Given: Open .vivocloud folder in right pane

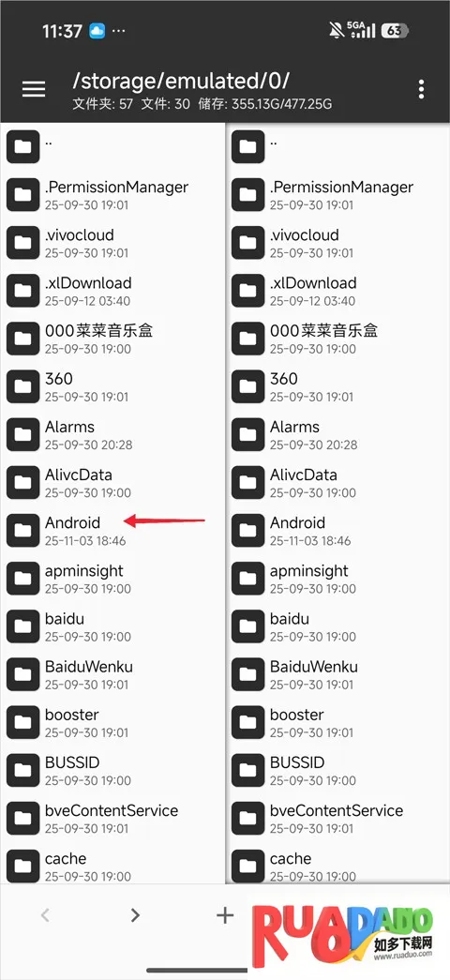Looking at the screenshot, I should tap(338, 243).
